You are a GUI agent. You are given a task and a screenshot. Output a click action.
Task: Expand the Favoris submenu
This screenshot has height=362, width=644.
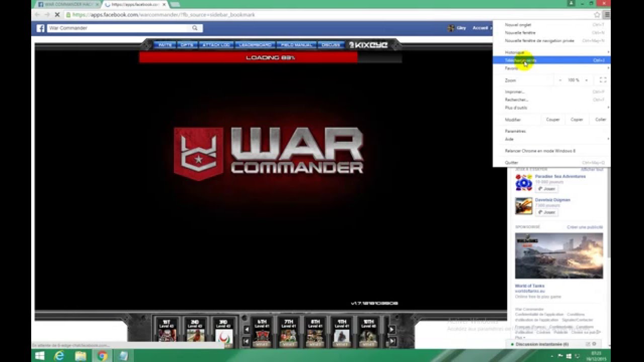point(551,68)
